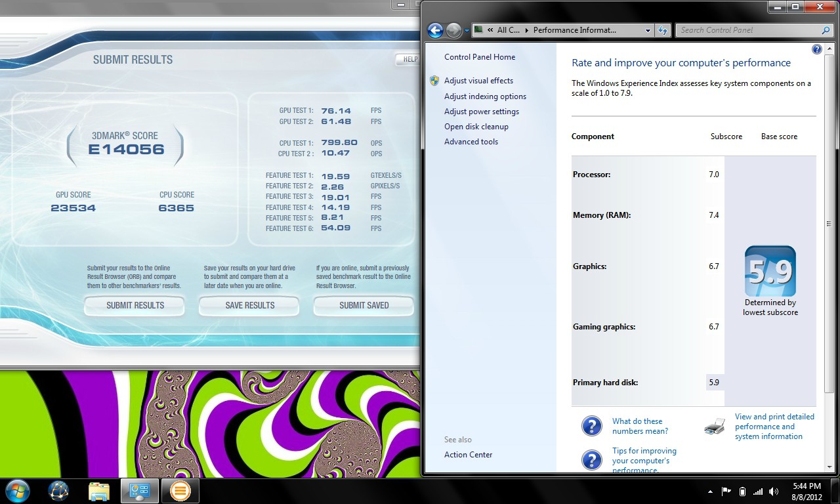Open the network signal tray icon
The height and width of the screenshot is (504, 840).
758,491
